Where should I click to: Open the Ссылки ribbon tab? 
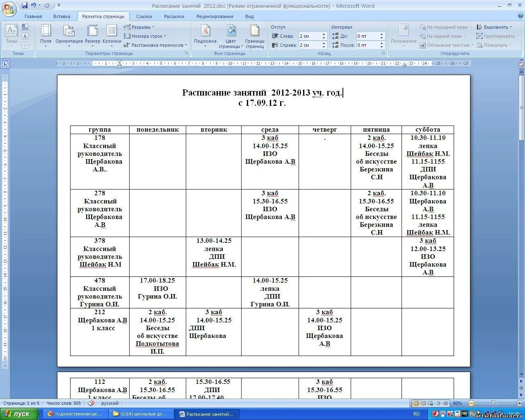click(144, 16)
